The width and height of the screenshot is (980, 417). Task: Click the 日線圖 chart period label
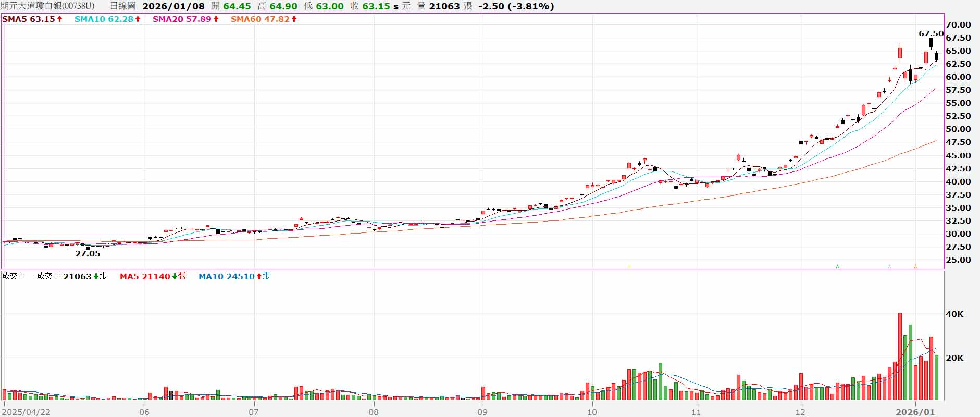(122, 6)
